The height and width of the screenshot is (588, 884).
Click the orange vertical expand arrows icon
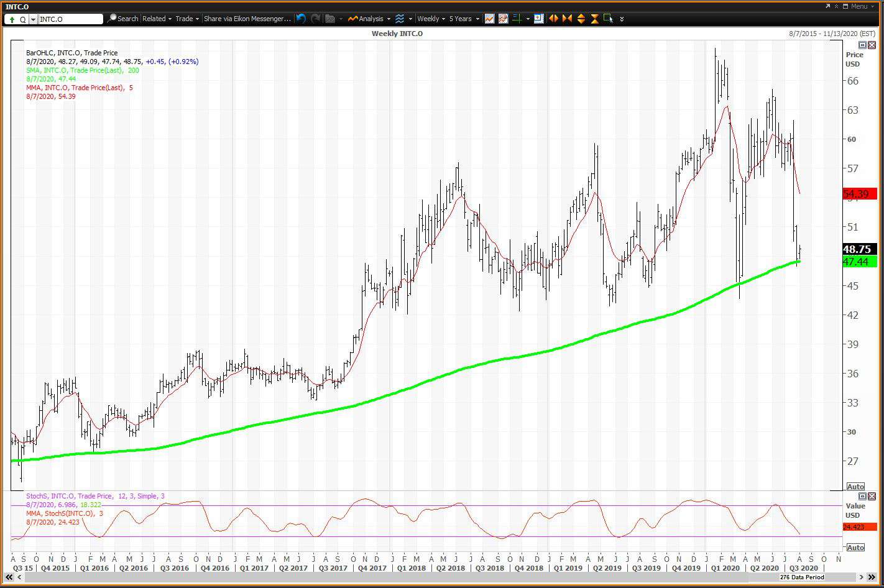point(581,19)
